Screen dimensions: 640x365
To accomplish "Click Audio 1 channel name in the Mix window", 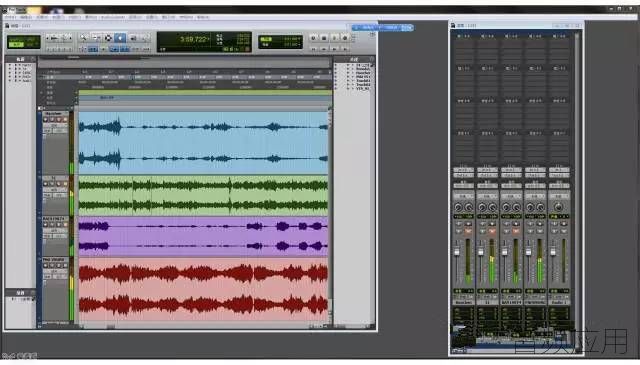I will (x=559, y=302).
